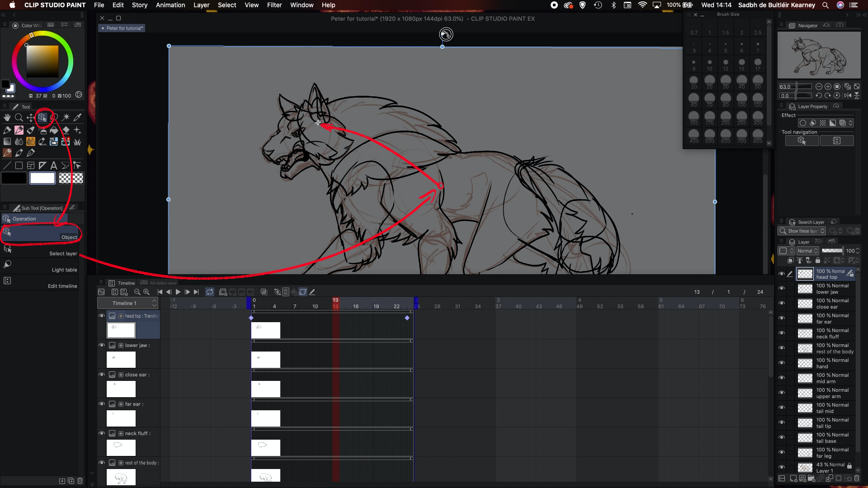Click the white sub color swatch
Image resolution: width=868 pixels, height=488 pixels.
pos(42,178)
